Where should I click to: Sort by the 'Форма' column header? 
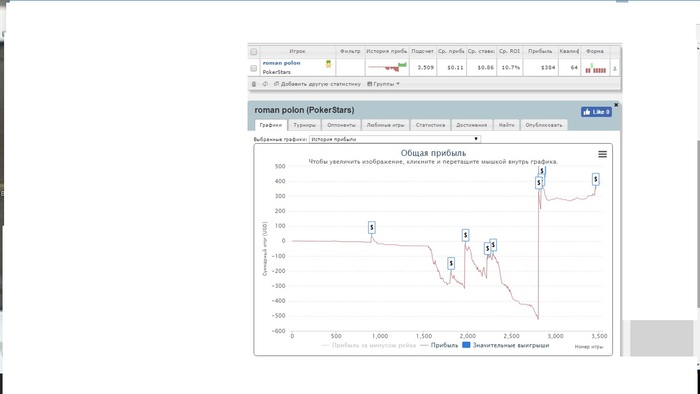(595, 51)
